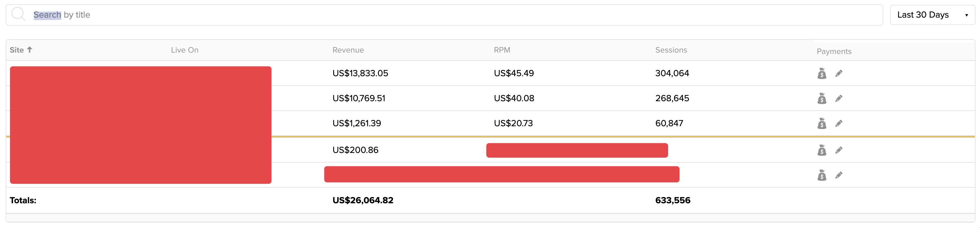Click the Totals: label
The image size is (980, 228).
[x=23, y=200]
